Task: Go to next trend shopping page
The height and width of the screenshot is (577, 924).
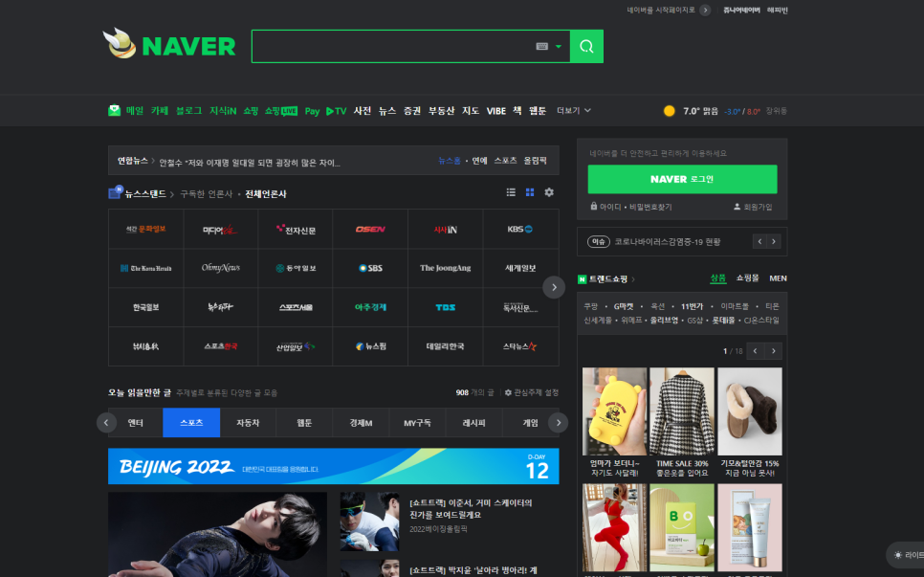Action: (x=773, y=350)
